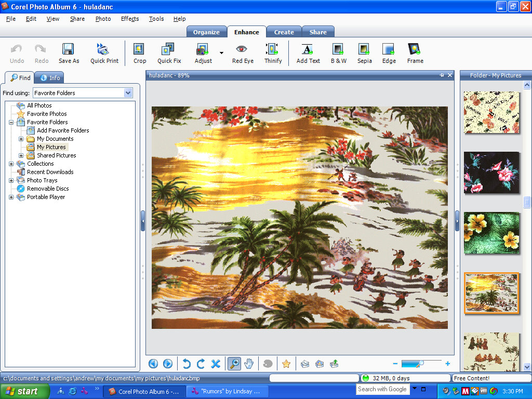Image resolution: width=532 pixels, height=399 pixels.
Task: Click the Windows Start button
Action: (25, 391)
